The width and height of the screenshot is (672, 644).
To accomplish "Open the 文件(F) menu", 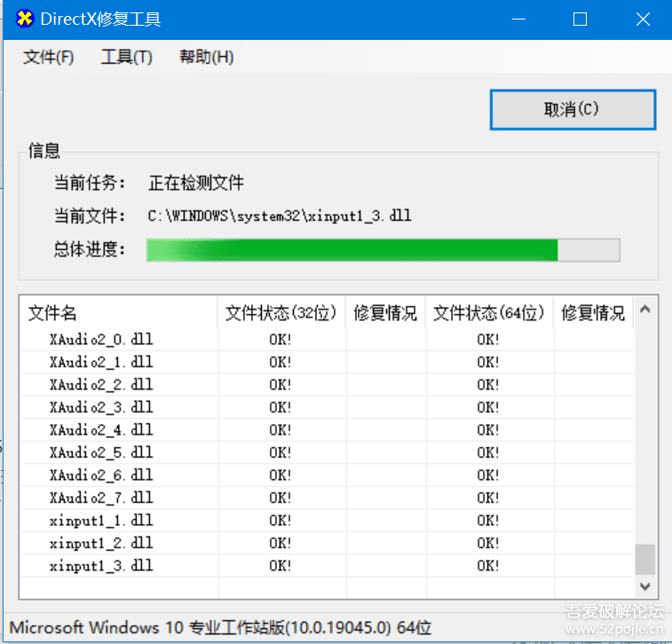I will coord(49,57).
